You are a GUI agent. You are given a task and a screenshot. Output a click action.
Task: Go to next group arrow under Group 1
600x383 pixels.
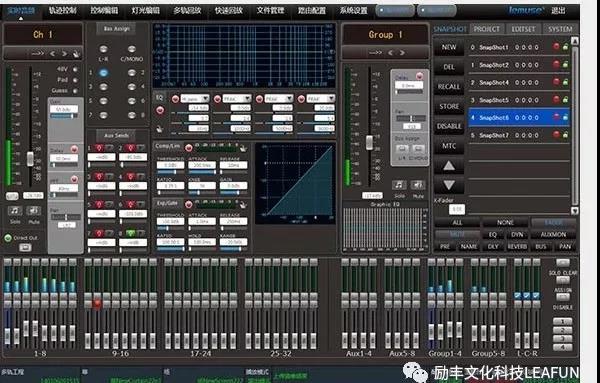pos(402,53)
